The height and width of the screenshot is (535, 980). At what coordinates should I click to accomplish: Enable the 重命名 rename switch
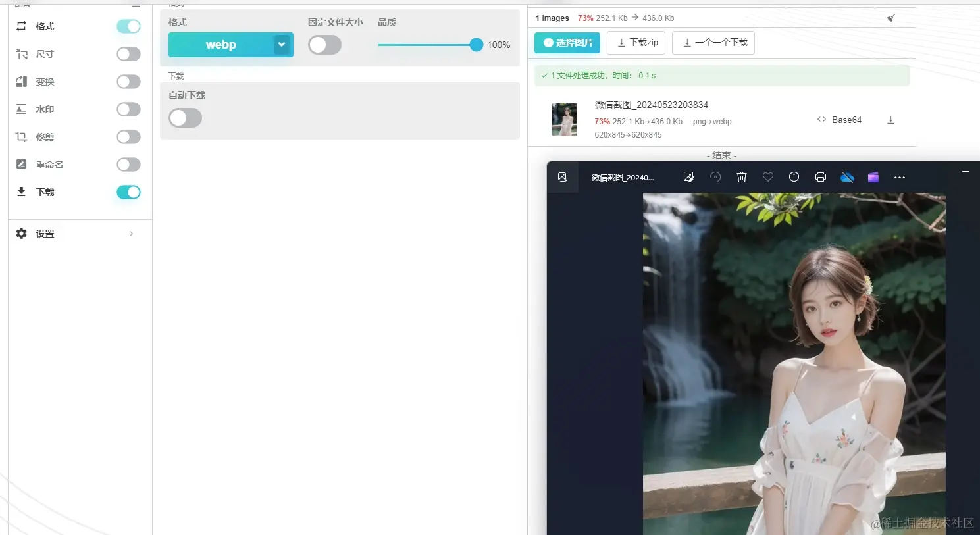pos(128,165)
